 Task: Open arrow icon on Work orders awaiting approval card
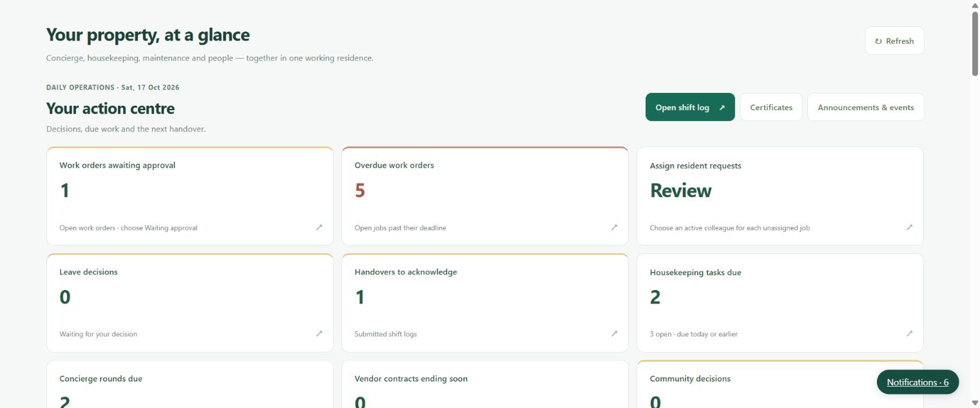coord(319,228)
